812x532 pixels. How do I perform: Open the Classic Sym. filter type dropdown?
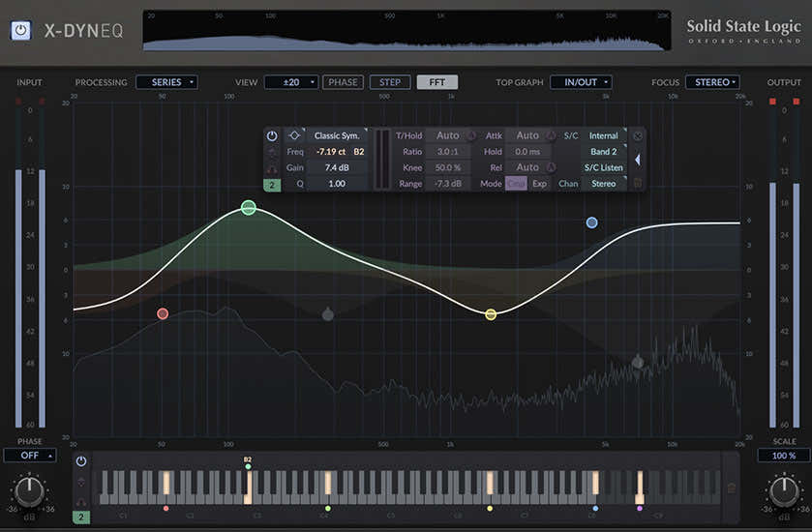pyautogui.click(x=337, y=135)
